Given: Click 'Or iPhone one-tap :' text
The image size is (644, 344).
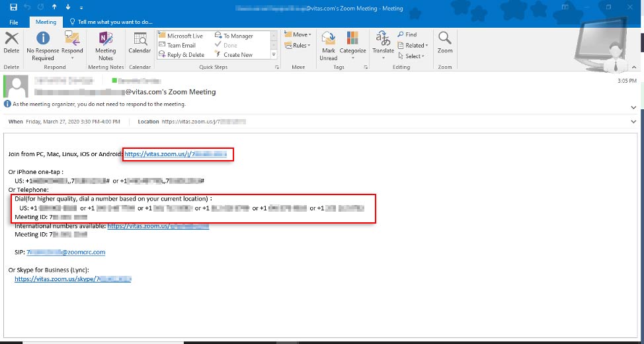Looking at the screenshot, I should pyautogui.click(x=36, y=172).
